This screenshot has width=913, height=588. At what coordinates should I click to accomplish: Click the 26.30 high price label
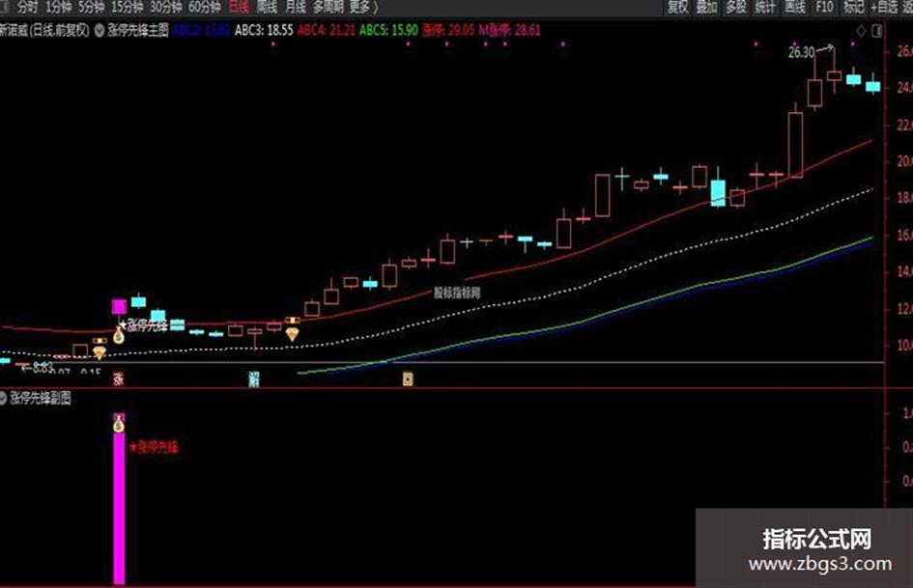pos(801,52)
